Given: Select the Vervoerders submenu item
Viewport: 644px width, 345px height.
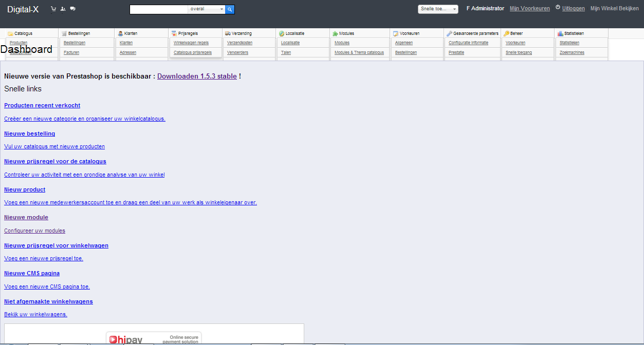Looking at the screenshot, I should [x=238, y=52].
